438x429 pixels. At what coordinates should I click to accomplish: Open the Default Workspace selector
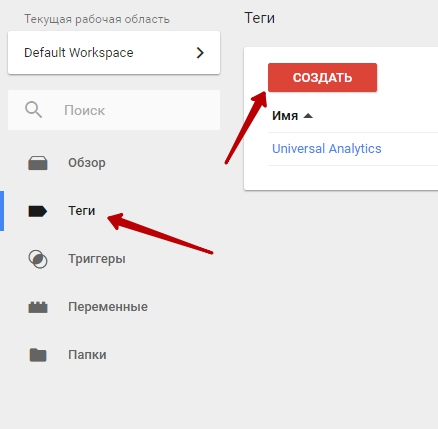click(x=114, y=53)
